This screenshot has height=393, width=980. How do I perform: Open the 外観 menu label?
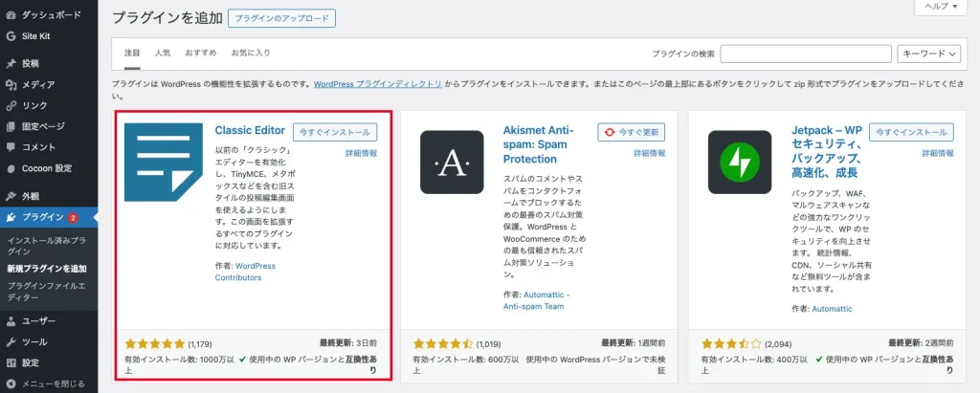pos(31,196)
